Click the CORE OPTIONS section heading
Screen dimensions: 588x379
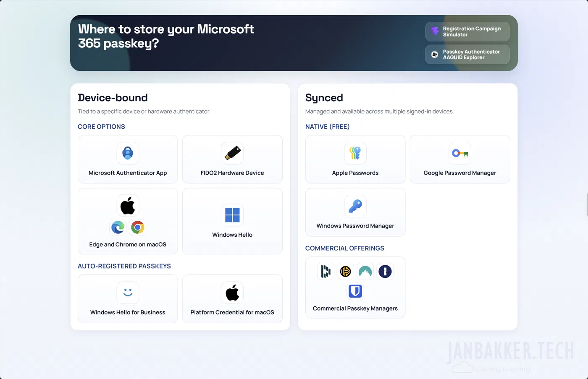[x=101, y=127]
